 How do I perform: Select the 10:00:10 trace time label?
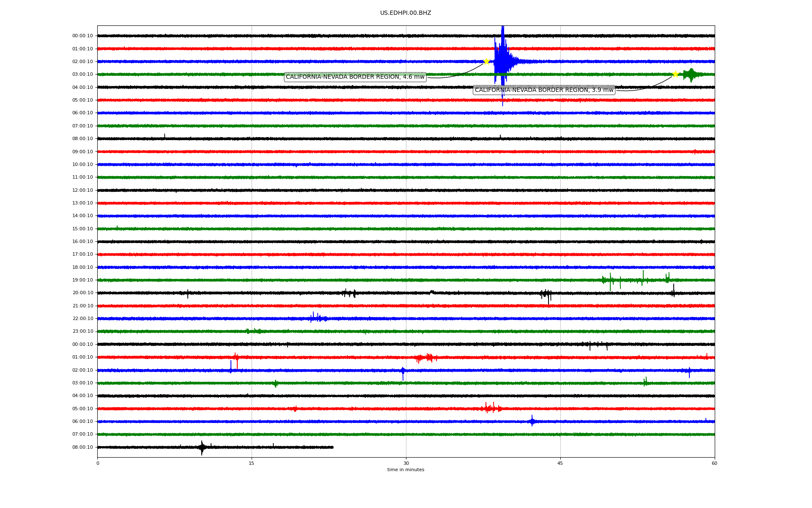point(82,164)
